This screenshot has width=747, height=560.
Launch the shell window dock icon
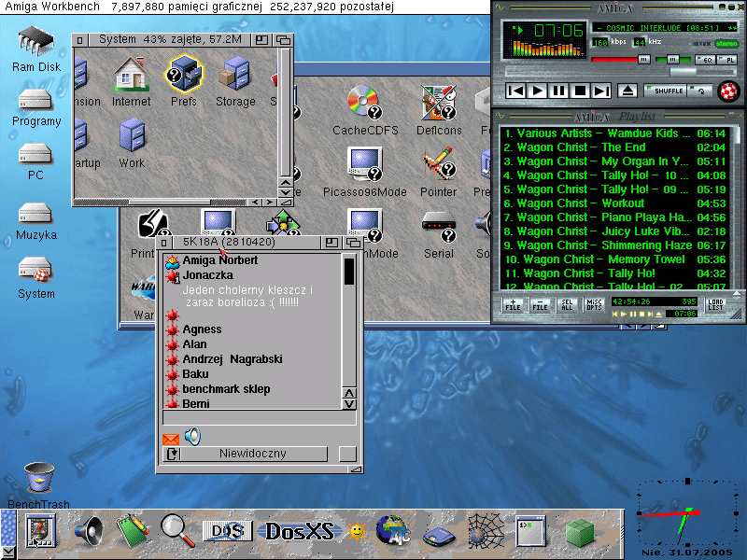[530, 531]
